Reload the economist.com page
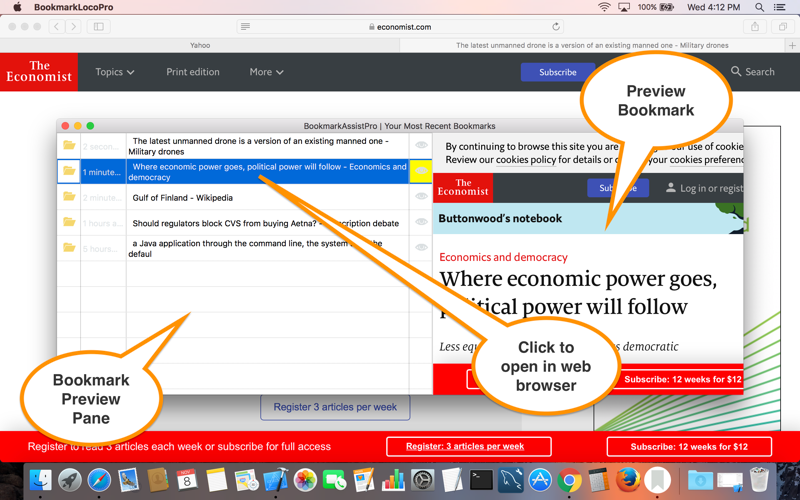Screen dimensions: 800x500 556,27
